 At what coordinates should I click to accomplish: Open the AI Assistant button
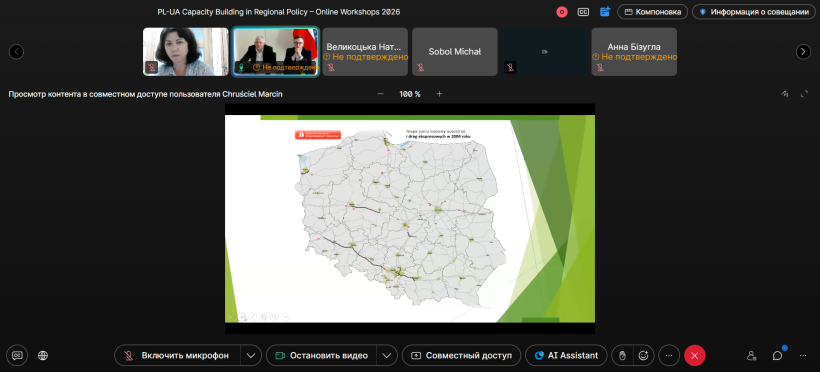point(566,355)
